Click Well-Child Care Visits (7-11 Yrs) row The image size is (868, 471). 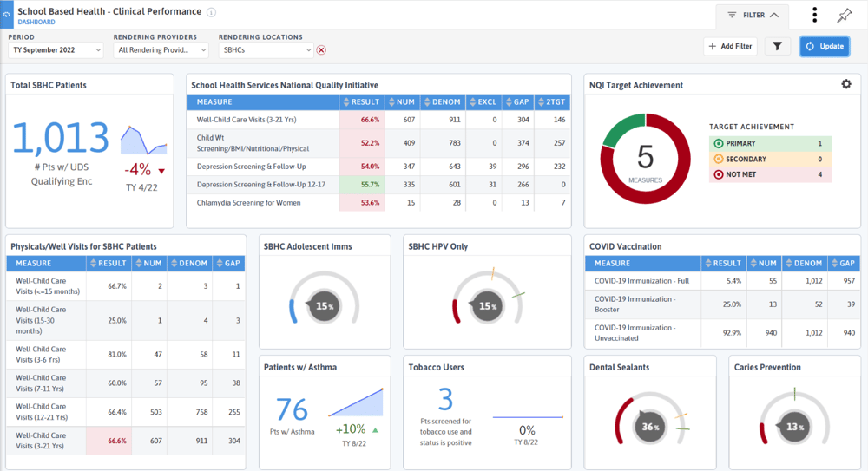[x=126, y=383]
